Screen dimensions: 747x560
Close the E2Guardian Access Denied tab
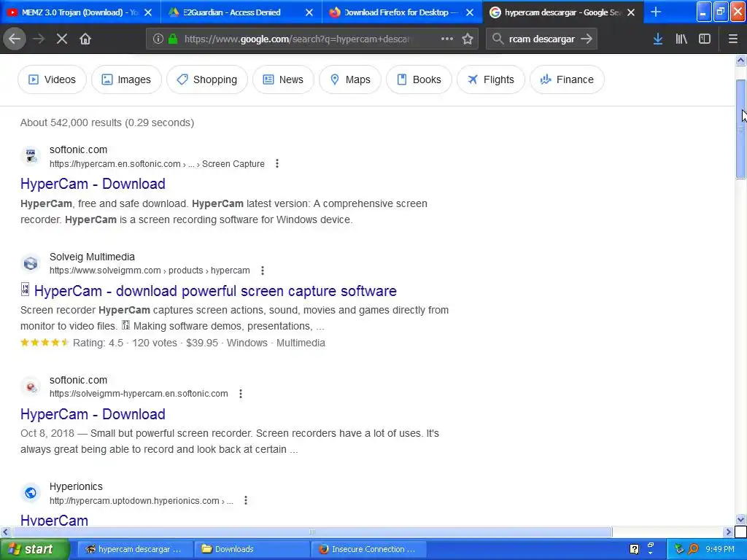(309, 12)
